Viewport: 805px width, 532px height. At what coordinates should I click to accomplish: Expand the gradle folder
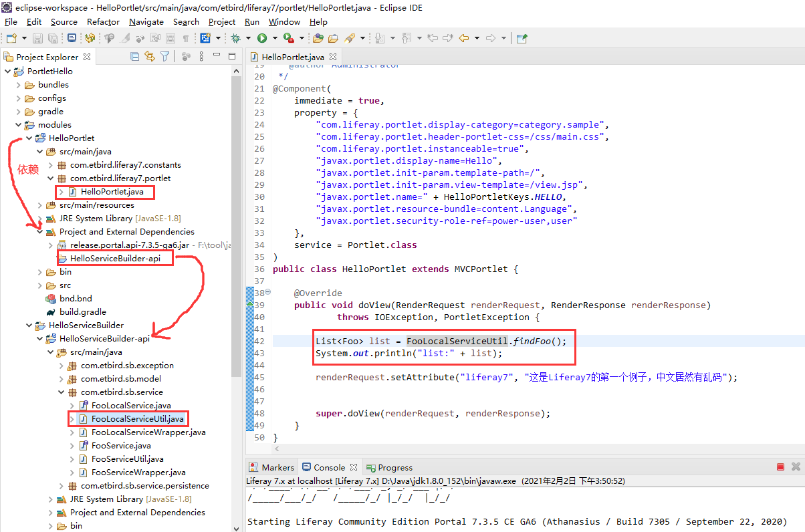pyautogui.click(x=19, y=112)
